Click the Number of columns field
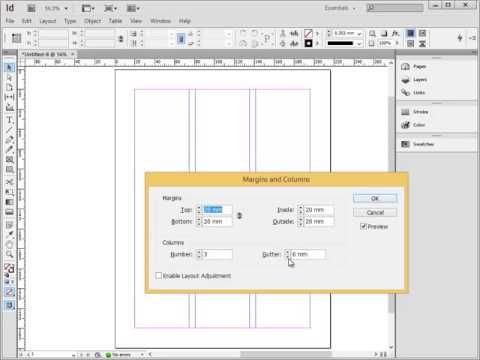This screenshot has width=480, height=360. (x=217, y=254)
